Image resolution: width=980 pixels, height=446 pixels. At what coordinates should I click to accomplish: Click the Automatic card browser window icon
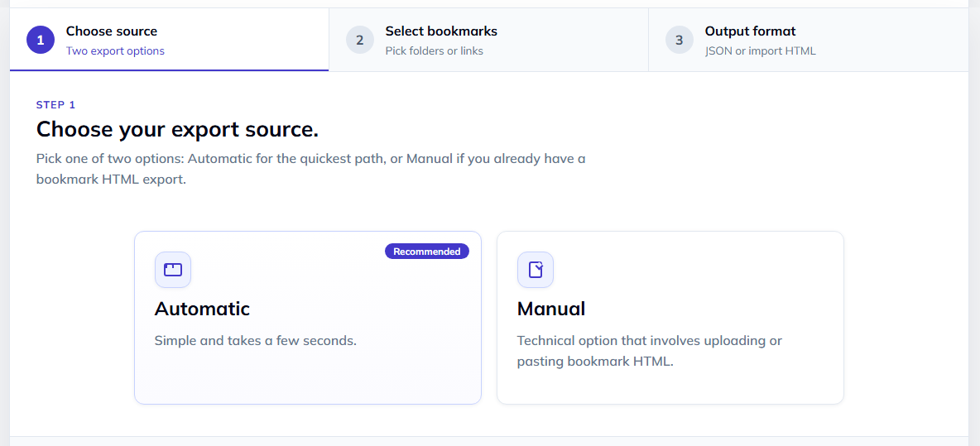tap(172, 270)
